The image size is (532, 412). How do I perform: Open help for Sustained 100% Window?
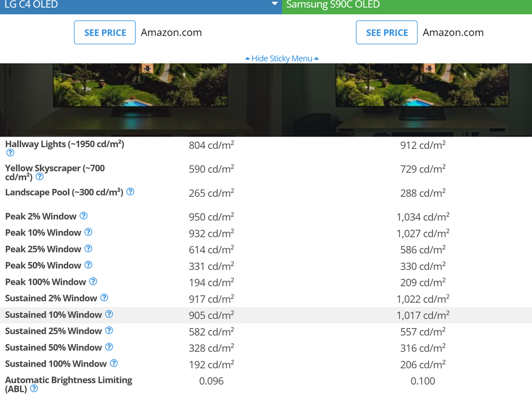[x=114, y=363]
